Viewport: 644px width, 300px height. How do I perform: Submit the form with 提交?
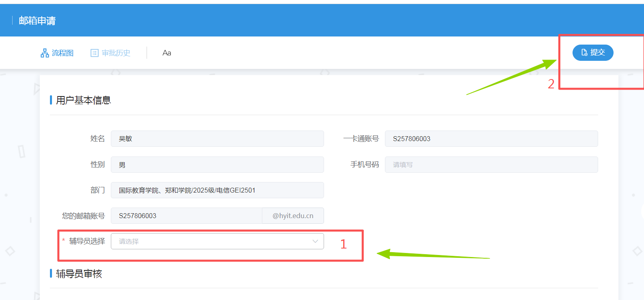tap(597, 53)
